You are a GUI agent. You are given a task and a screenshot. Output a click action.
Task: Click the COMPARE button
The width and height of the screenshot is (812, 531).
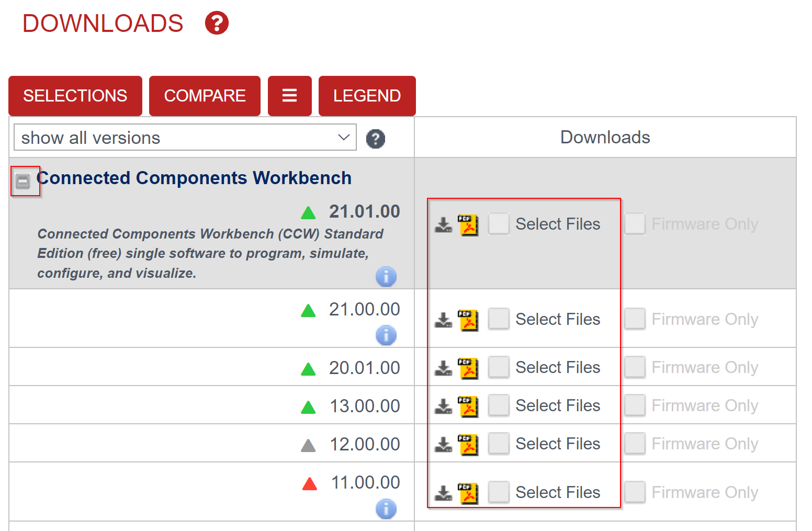[x=205, y=96]
